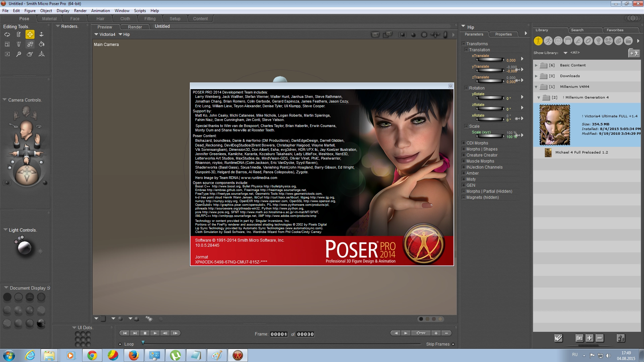Switch to the Material room tab
Screen dimensions: 644x362
click(x=49, y=19)
